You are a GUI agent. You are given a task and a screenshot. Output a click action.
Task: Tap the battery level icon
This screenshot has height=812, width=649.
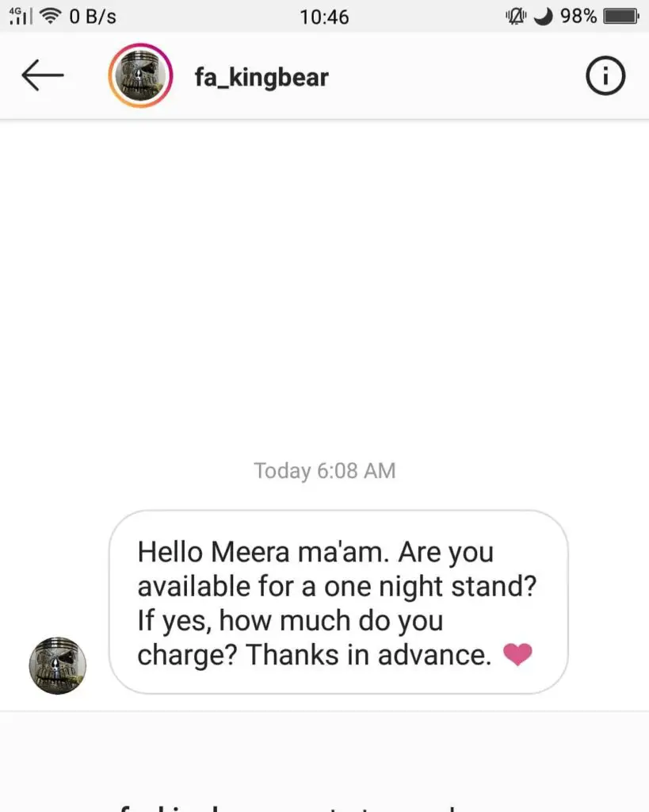(621, 17)
